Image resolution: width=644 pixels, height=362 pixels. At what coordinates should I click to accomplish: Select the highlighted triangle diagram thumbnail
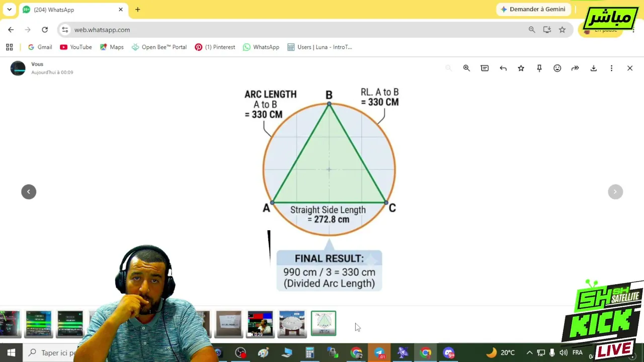click(x=324, y=323)
